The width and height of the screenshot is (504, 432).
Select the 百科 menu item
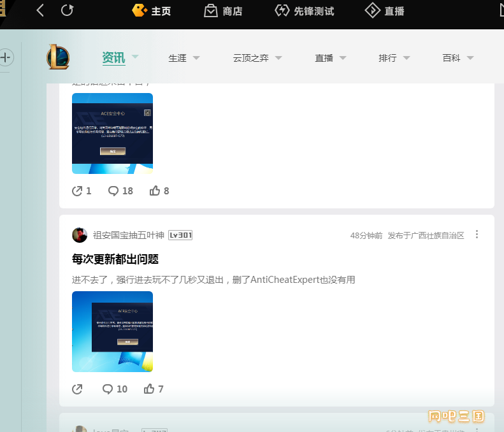pos(451,58)
